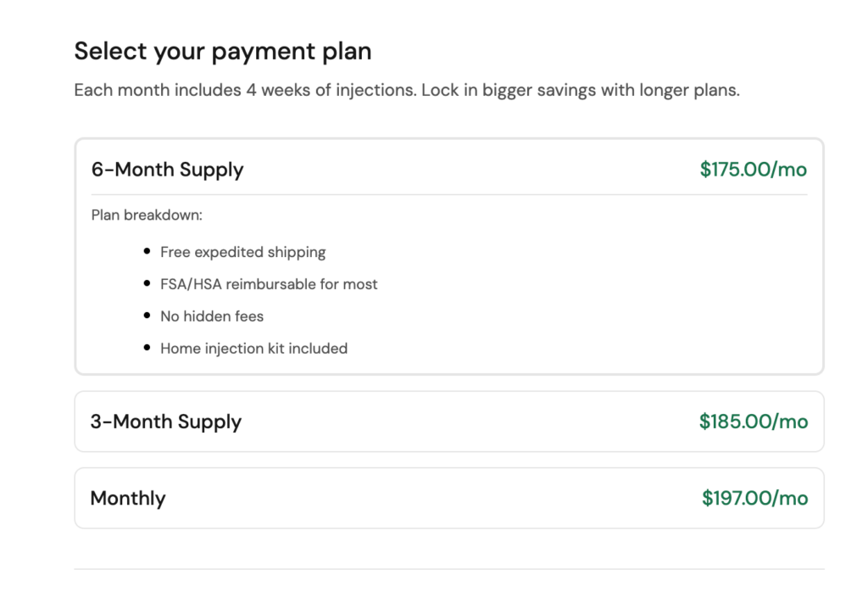Click the divider line under 6-Month Supply title

pyautogui.click(x=449, y=195)
